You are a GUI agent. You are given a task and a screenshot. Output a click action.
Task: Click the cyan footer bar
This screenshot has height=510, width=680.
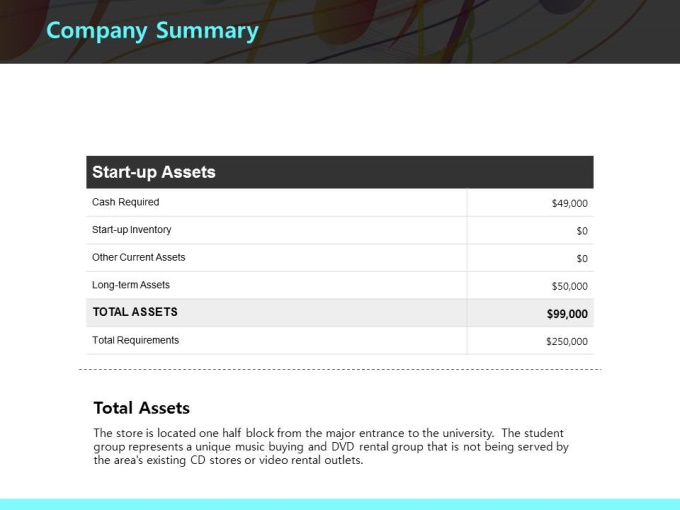[340, 504]
